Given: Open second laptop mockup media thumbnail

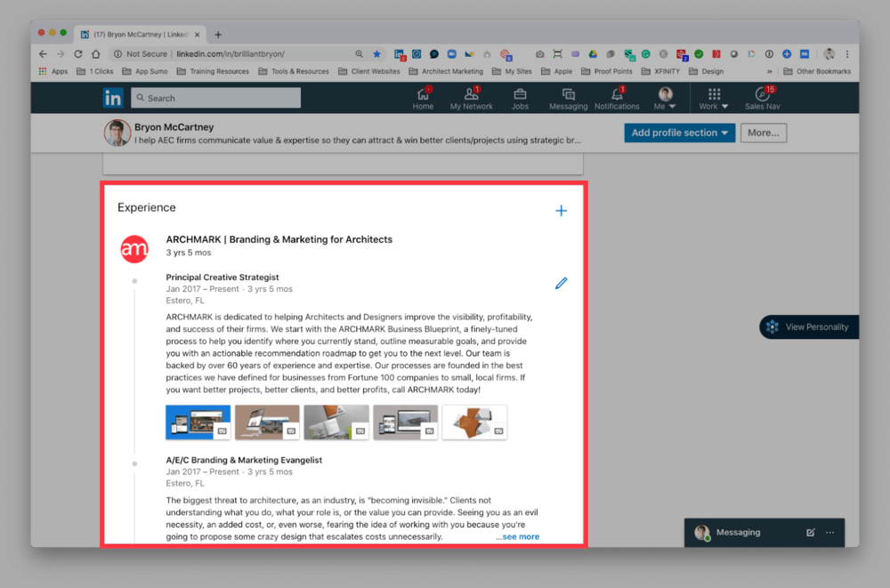Looking at the screenshot, I should click(267, 423).
